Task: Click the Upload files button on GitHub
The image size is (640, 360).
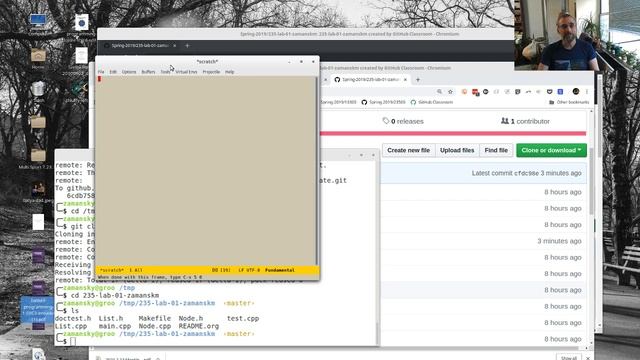Action: click(x=457, y=150)
